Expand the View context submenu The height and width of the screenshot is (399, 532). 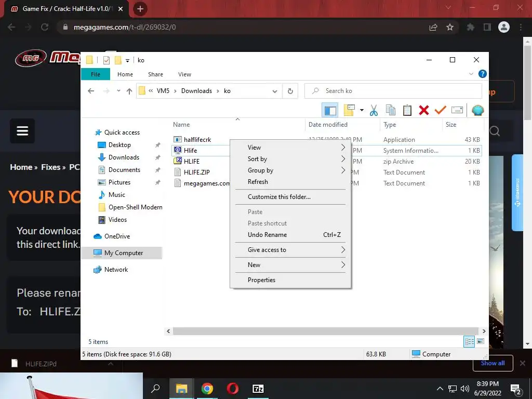click(290, 148)
